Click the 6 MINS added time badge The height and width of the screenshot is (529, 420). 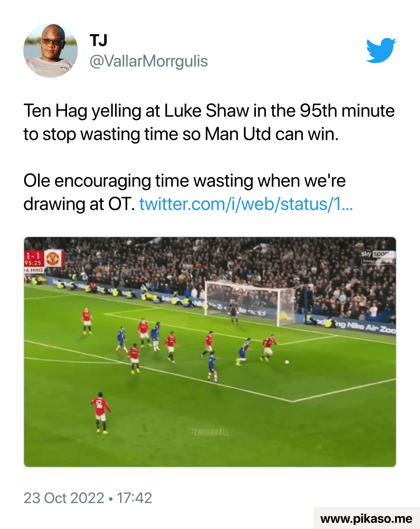(34, 270)
